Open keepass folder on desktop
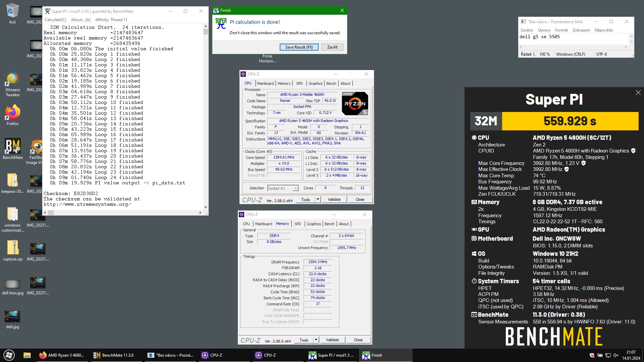 point(12,183)
